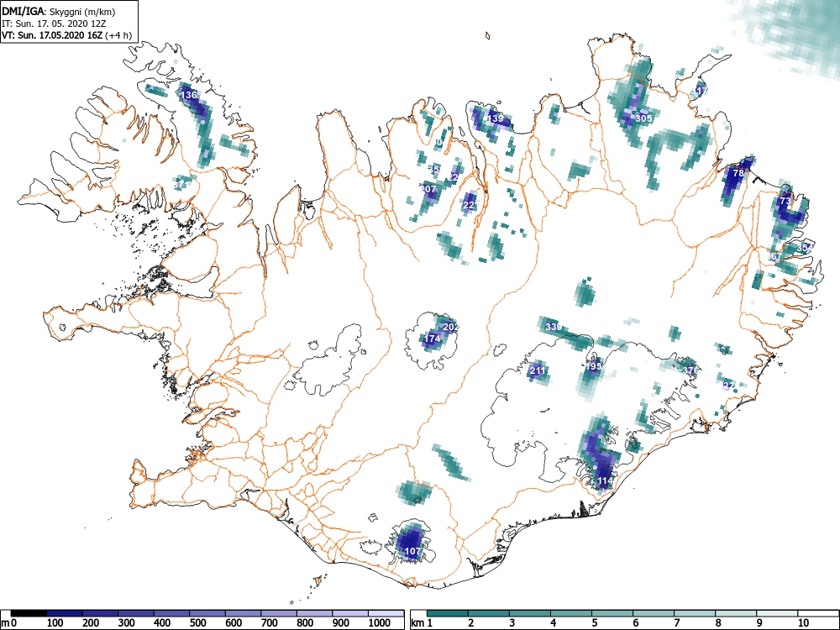Viewport: 840px width, 630px height.
Task: Select the '8' label on kilometer legend
Action: tap(718, 623)
